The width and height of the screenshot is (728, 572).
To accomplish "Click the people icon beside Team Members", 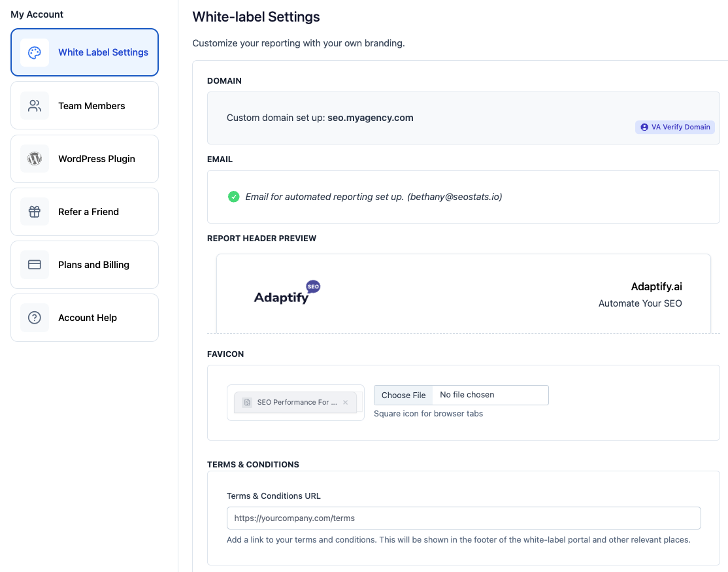I will point(35,105).
